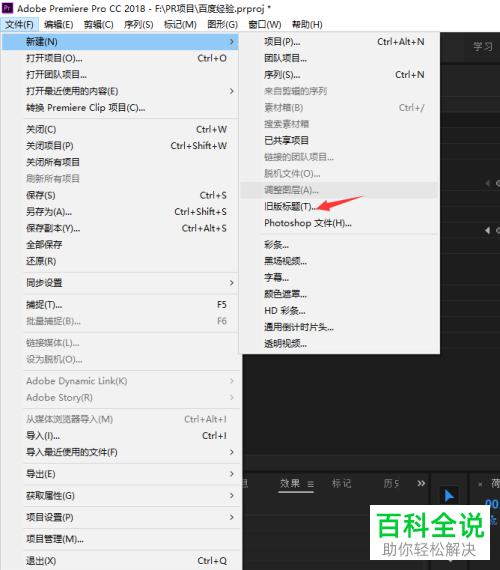The width and height of the screenshot is (500, 570).
Task: Choose 保存(S) entry
Action: pos(120,195)
